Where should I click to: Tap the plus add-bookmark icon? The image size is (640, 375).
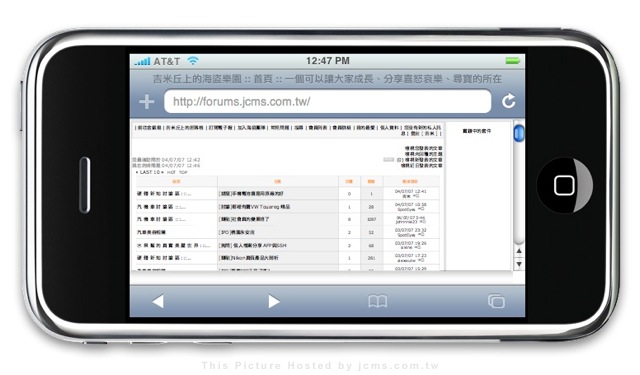point(147,101)
